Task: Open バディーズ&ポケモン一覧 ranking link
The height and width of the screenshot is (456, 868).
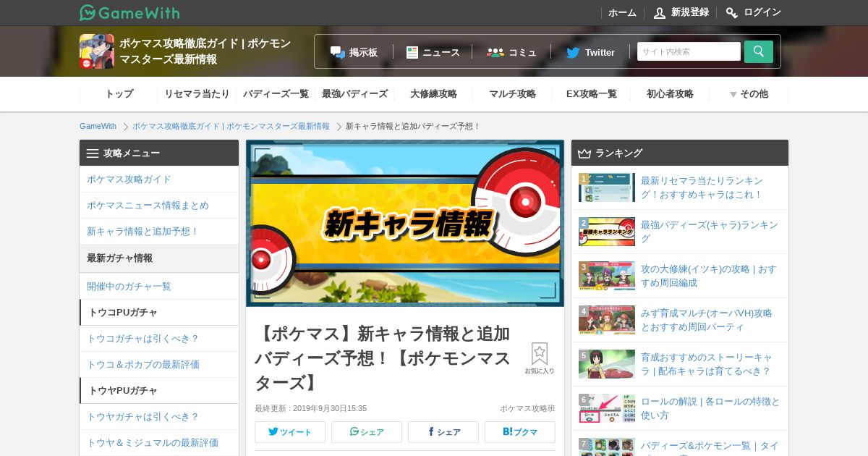Action: pos(710,447)
